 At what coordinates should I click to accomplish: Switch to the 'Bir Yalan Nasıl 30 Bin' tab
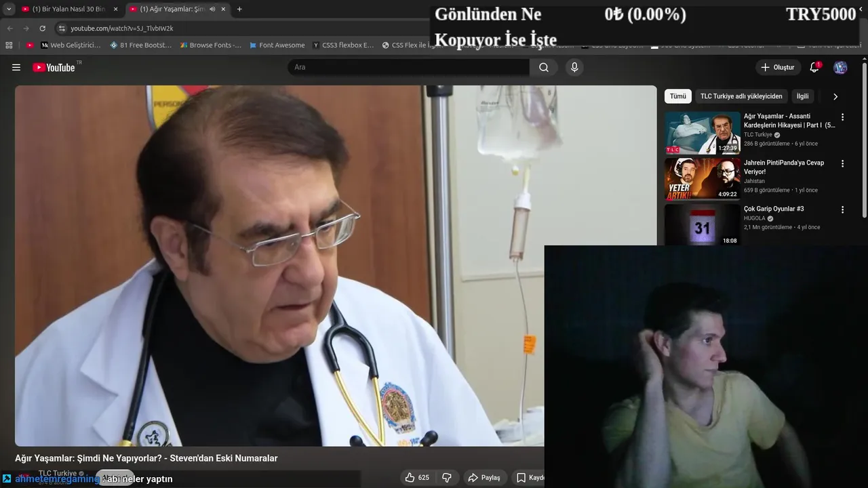tap(69, 9)
